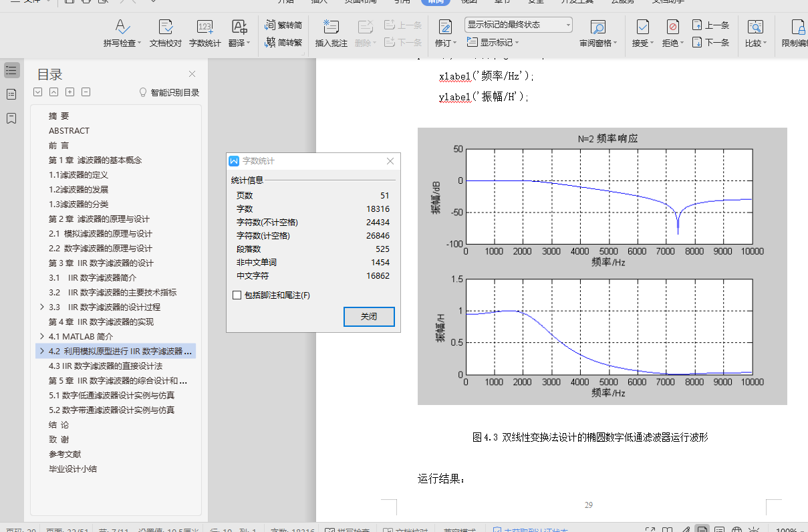
Task: Click the 字数 18316 row
Action: (x=313, y=209)
